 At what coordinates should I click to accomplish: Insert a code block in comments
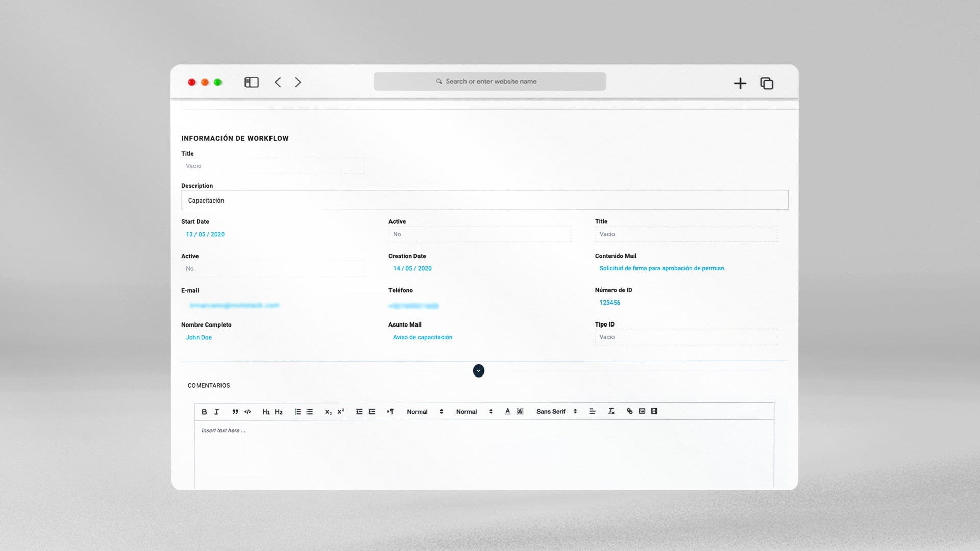[248, 412]
